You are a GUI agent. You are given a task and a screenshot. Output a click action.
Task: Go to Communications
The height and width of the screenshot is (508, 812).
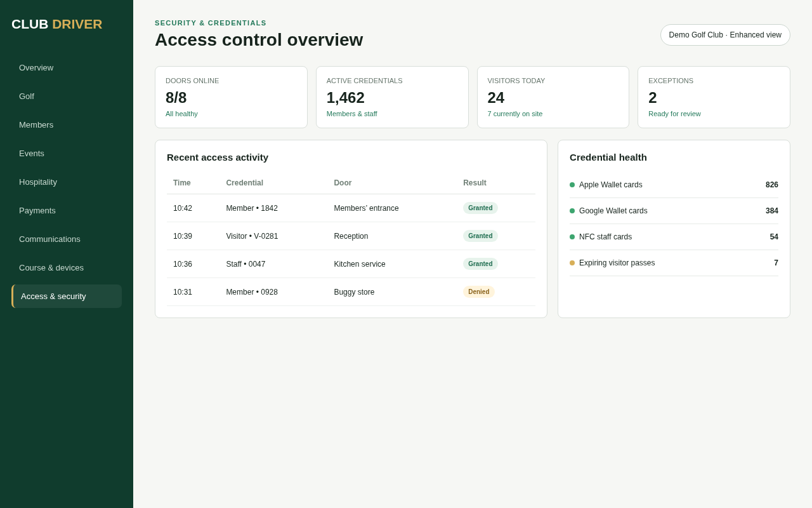click(x=67, y=239)
